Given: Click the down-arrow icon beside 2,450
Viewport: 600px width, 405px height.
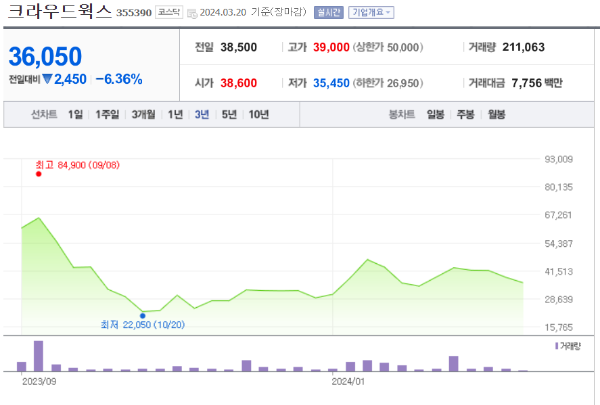Looking at the screenshot, I should tap(47, 79).
